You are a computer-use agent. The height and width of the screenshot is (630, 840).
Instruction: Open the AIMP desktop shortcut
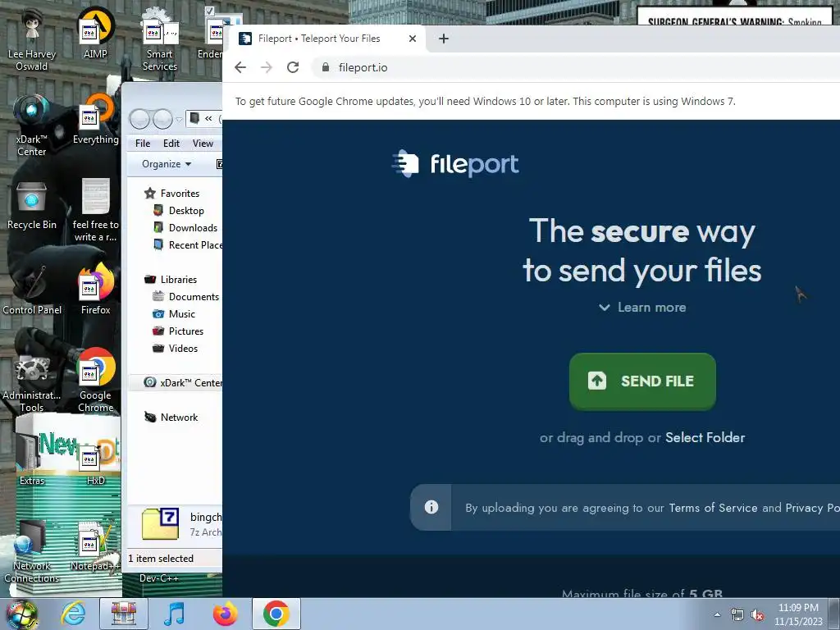(x=95, y=34)
